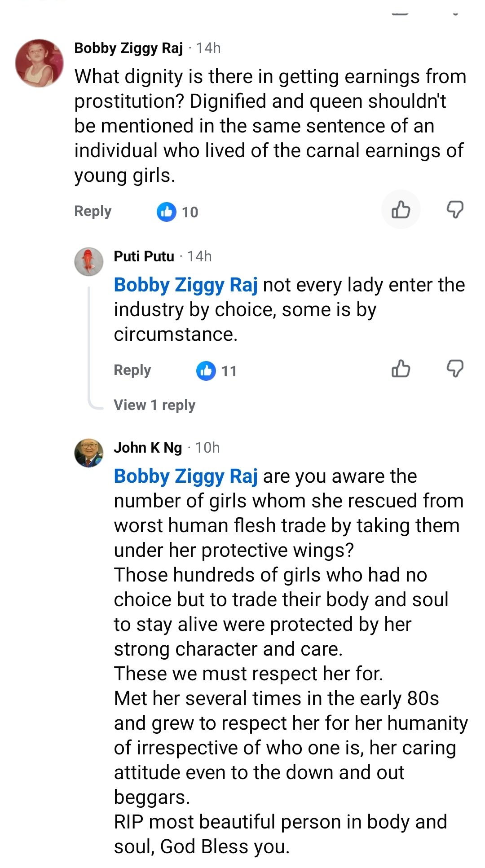
Task: Tap thumbs down on Puti Putu's reply
Action: point(455,369)
